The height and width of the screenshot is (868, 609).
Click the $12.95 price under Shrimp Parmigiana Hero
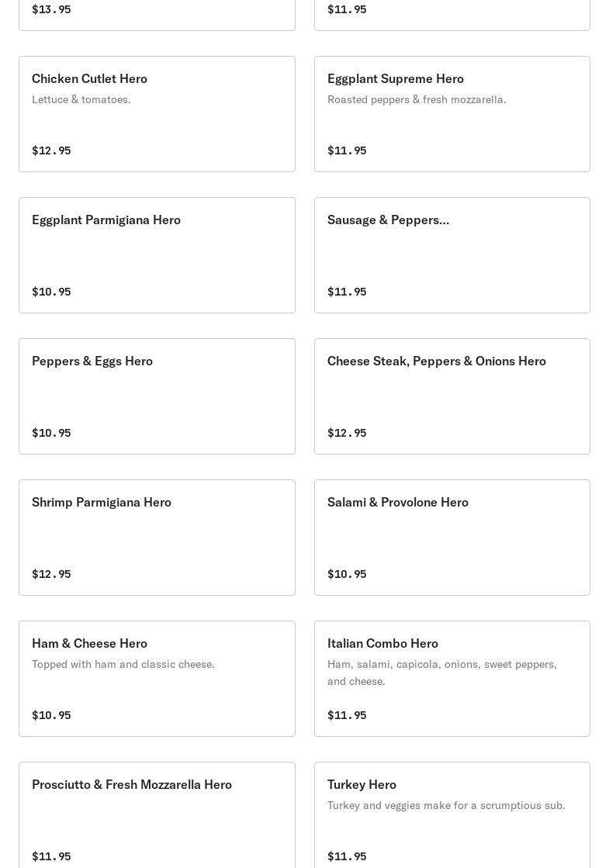tap(51, 574)
